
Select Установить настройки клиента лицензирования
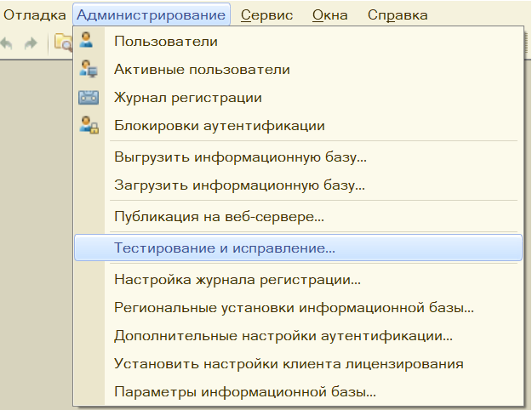pyautogui.click(x=298, y=364)
